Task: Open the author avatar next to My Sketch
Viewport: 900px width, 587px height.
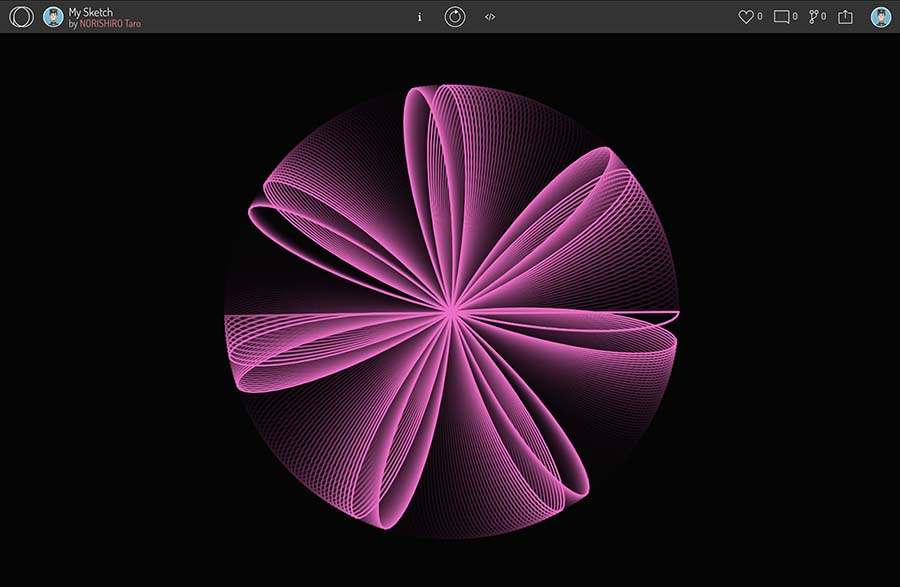Action: tap(53, 17)
